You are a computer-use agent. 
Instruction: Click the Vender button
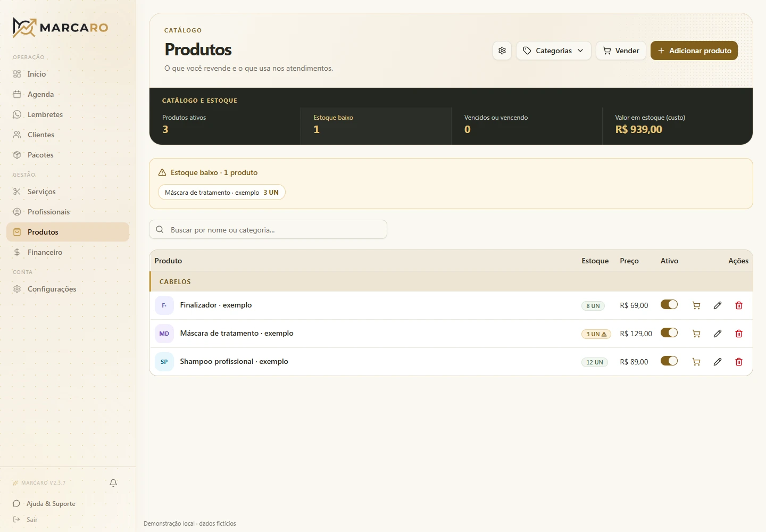pyautogui.click(x=621, y=51)
